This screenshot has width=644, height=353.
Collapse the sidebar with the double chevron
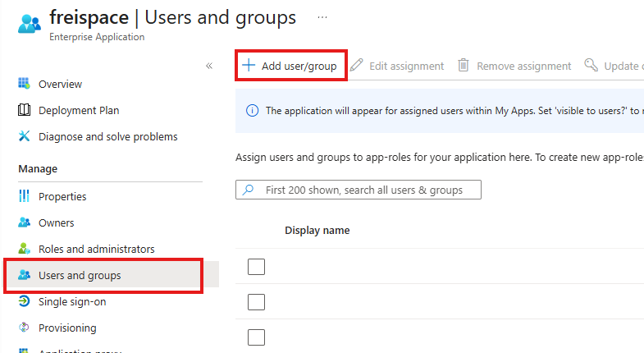click(209, 66)
